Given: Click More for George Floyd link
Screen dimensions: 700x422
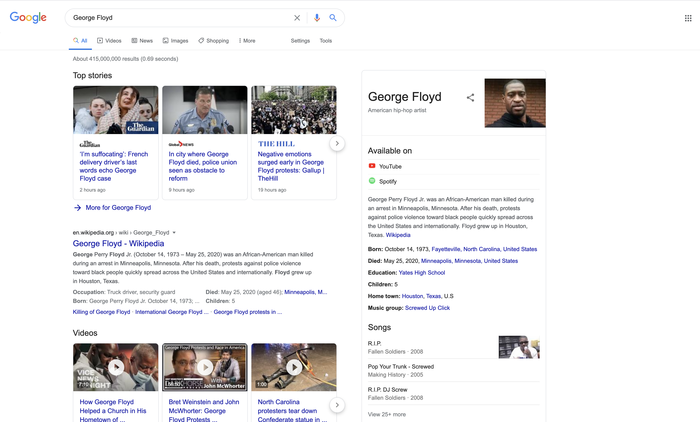Looking at the screenshot, I should 112,208.
